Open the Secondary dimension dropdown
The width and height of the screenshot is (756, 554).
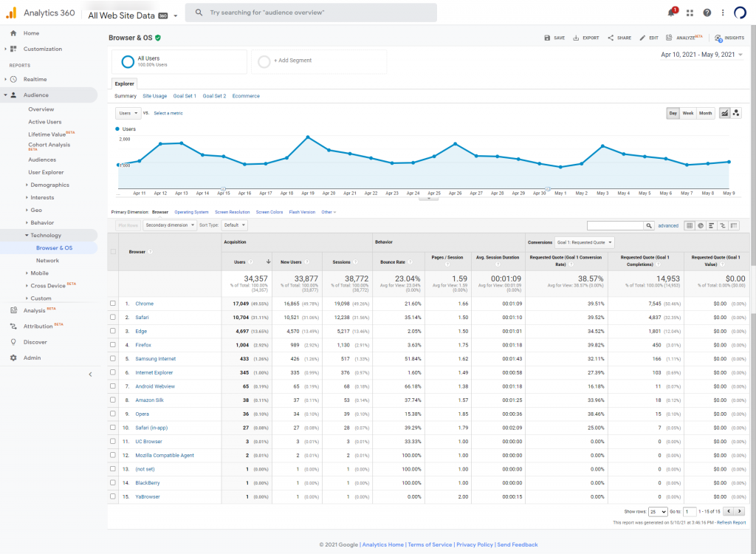pyautogui.click(x=170, y=225)
